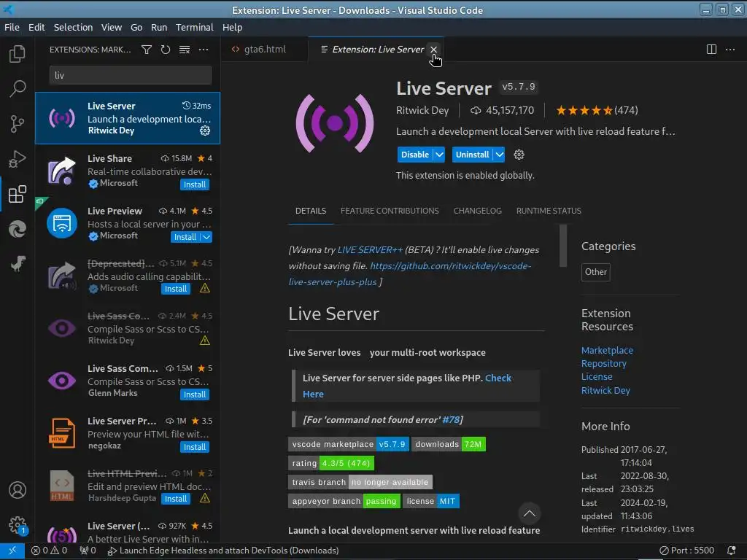Open the Source Control view

(18, 124)
